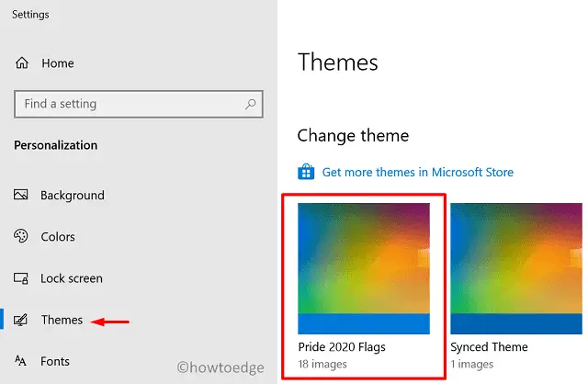Click the Themes brush icon
This screenshot has height=384, width=588.
click(23, 321)
